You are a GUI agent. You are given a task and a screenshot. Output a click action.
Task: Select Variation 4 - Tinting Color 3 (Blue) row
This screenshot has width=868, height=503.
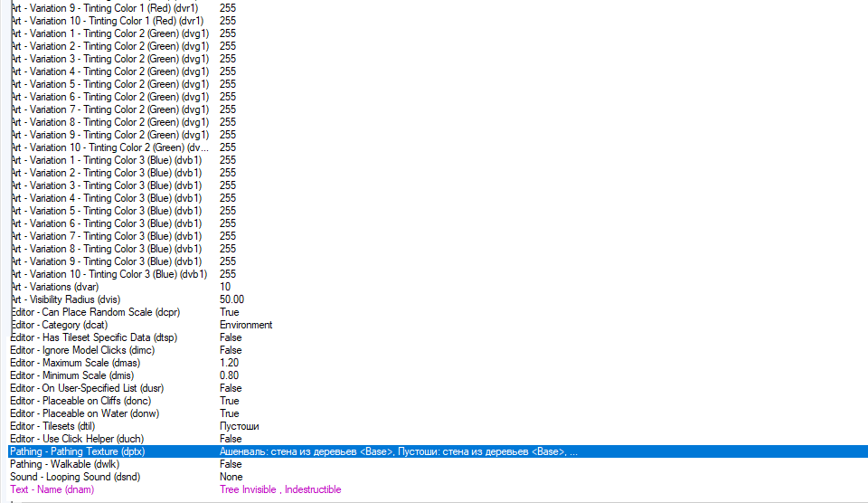click(438, 198)
